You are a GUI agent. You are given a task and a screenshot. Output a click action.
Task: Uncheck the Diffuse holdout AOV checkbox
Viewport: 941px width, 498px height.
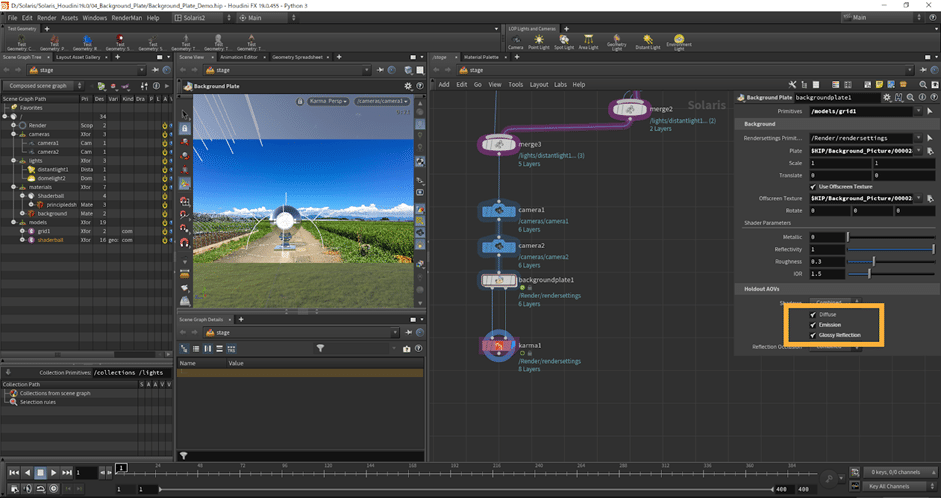(x=813, y=314)
